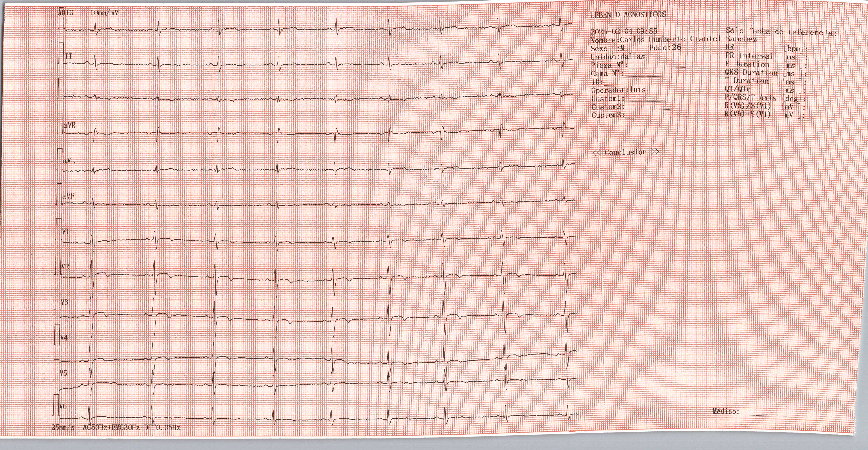The height and width of the screenshot is (450, 868).
Task: Click the Médico: signature label
Action: [726, 411]
